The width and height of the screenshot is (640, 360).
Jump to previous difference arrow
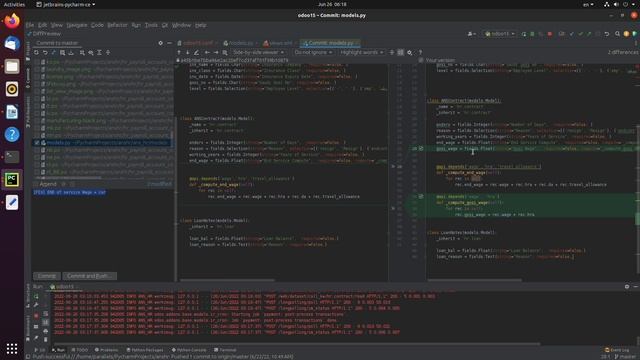coord(179,53)
